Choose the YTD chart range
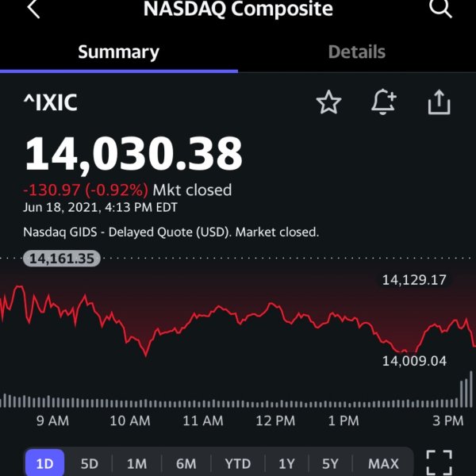476x476 pixels. (238, 464)
